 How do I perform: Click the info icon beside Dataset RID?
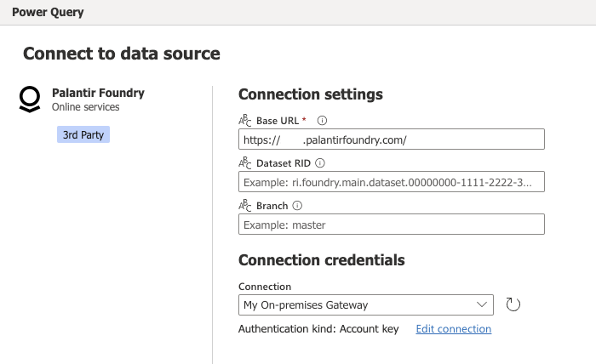320,162
